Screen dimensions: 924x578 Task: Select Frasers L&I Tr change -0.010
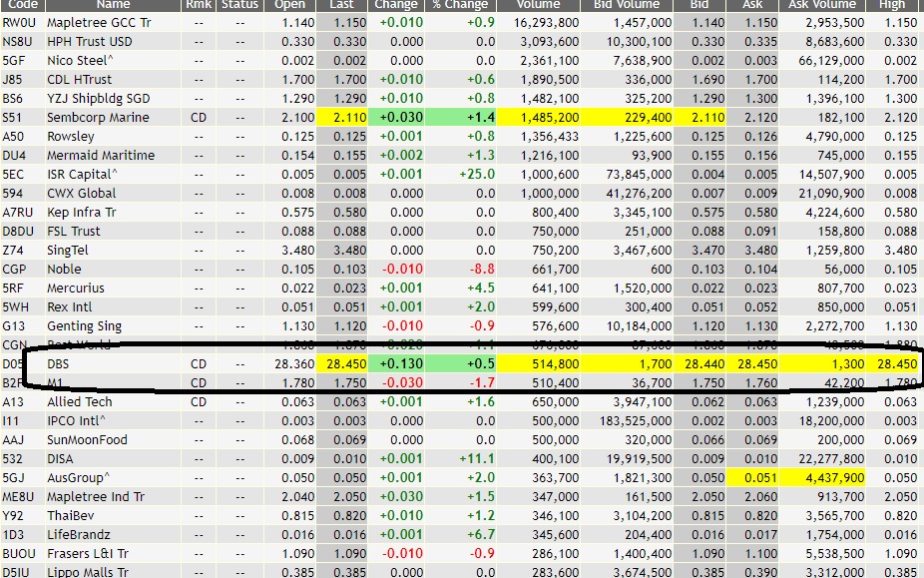tap(402, 553)
